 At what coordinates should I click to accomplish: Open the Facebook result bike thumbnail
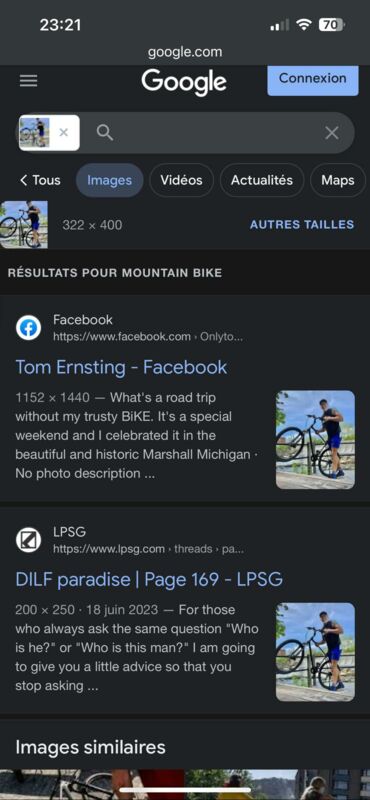click(x=315, y=440)
